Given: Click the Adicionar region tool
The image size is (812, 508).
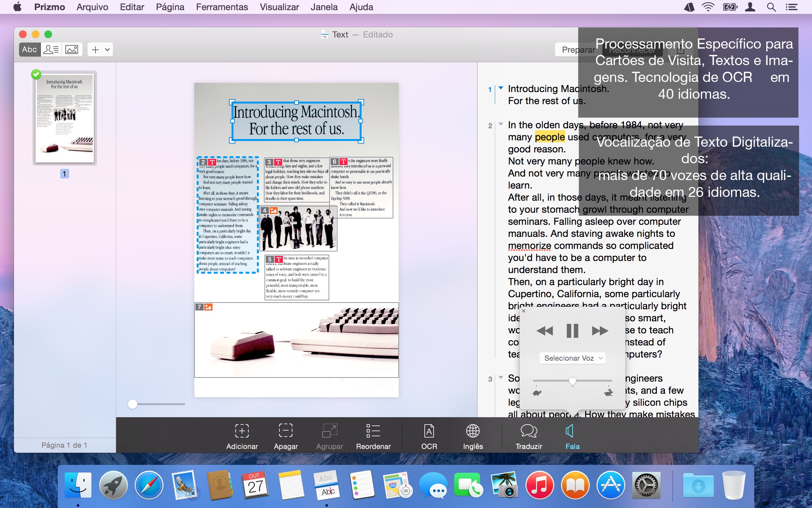Looking at the screenshot, I should coord(242,436).
